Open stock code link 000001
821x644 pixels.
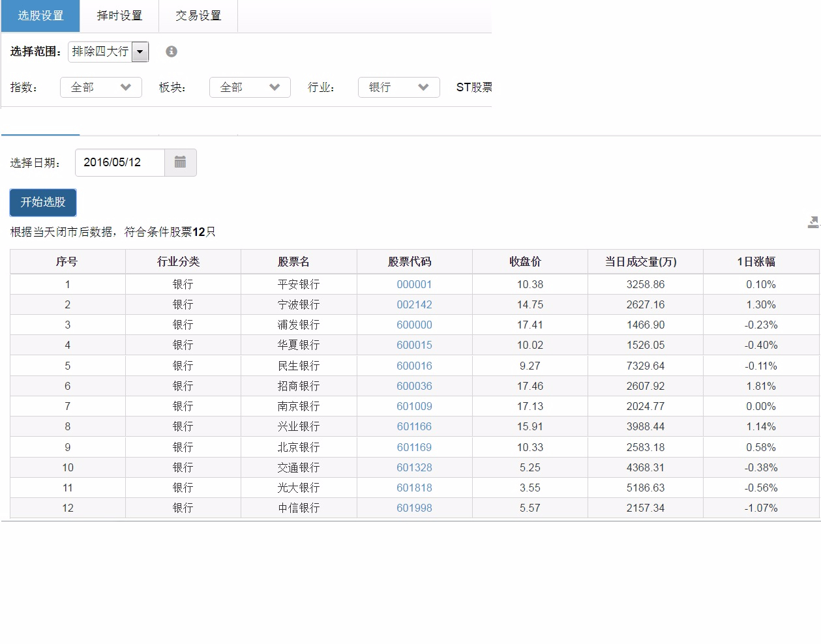coord(414,284)
